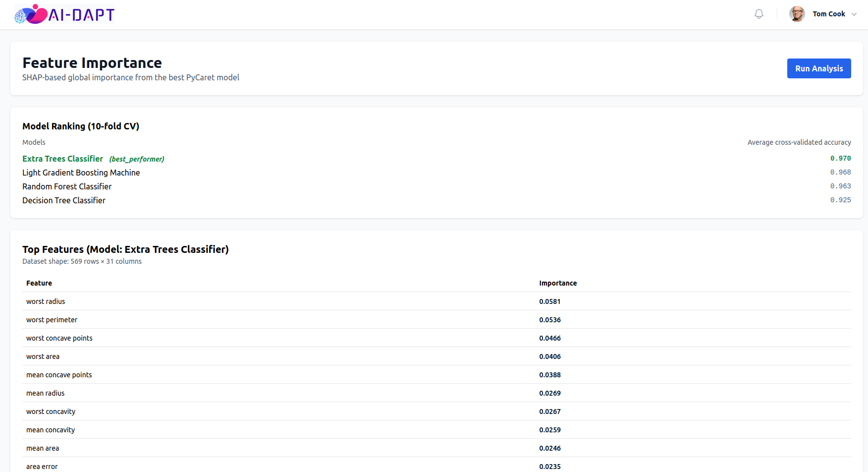Click importance value 0.0259
Image resolution: width=868 pixels, height=472 pixels.
coord(550,430)
